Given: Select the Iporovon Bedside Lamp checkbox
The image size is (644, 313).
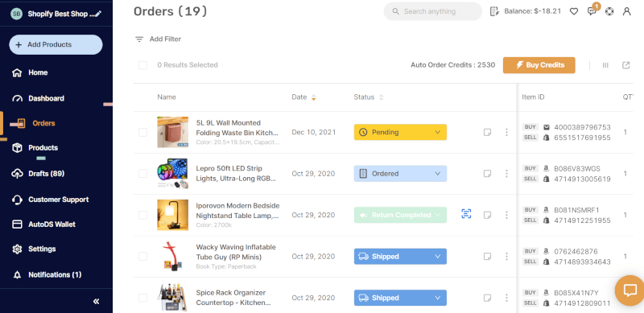Looking at the screenshot, I should 142,216.
